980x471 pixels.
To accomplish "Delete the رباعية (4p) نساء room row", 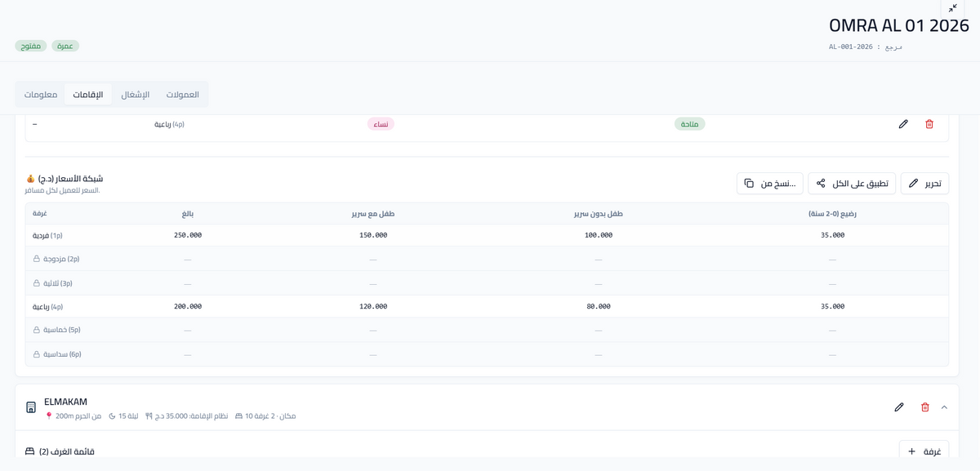I will 929,124.
